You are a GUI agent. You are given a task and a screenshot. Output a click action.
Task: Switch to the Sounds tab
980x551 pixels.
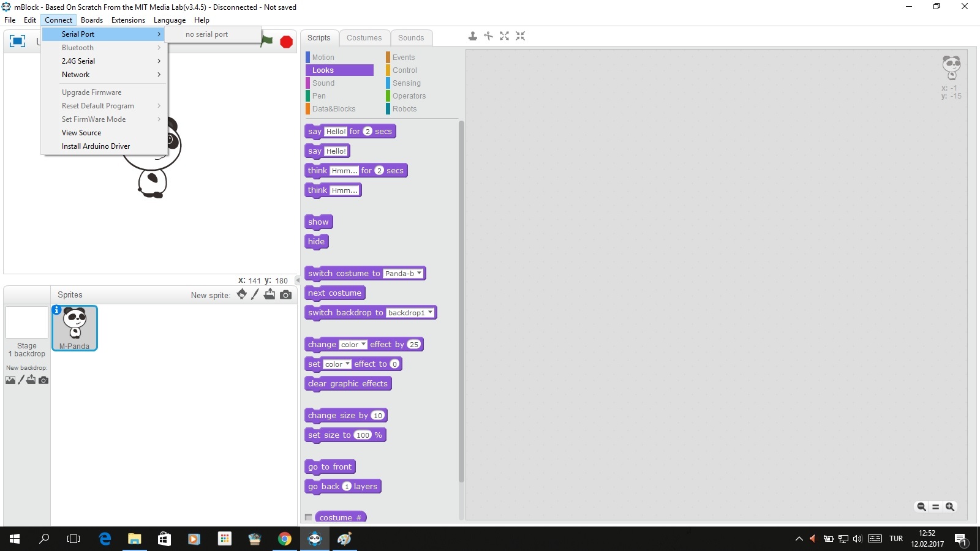point(411,38)
